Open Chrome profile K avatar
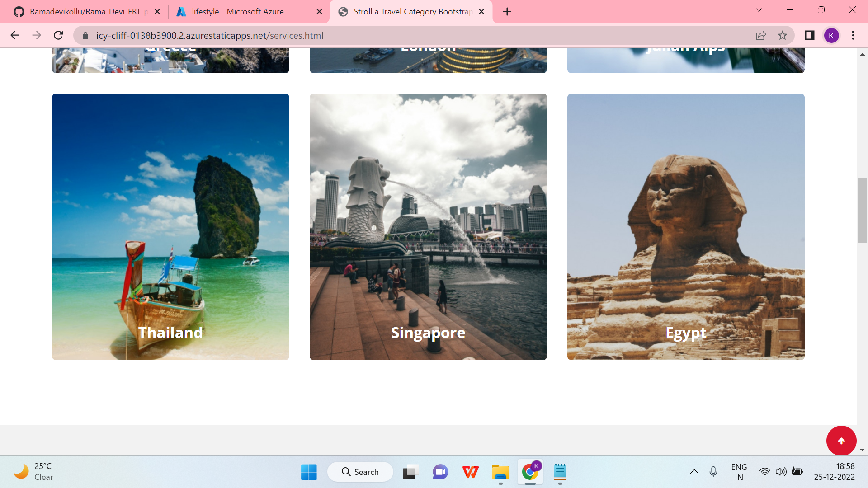 click(x=831, y=35)
